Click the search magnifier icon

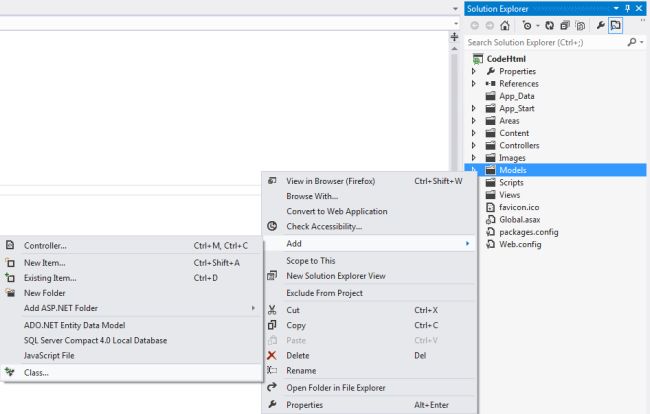click(632, 42)
